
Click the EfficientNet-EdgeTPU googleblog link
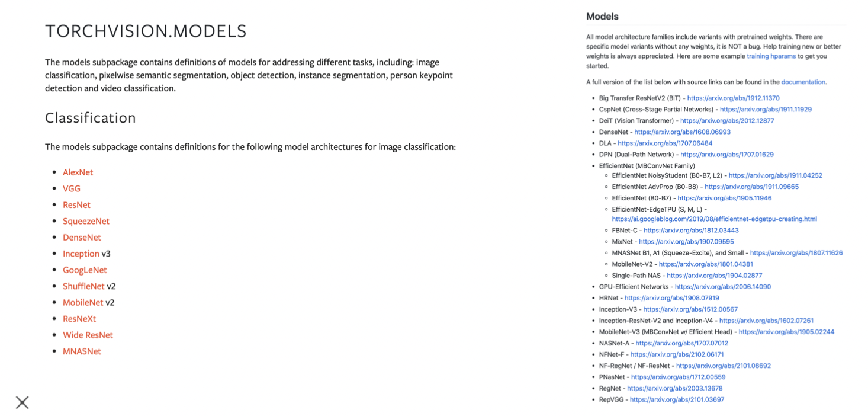tap(714, 219)
